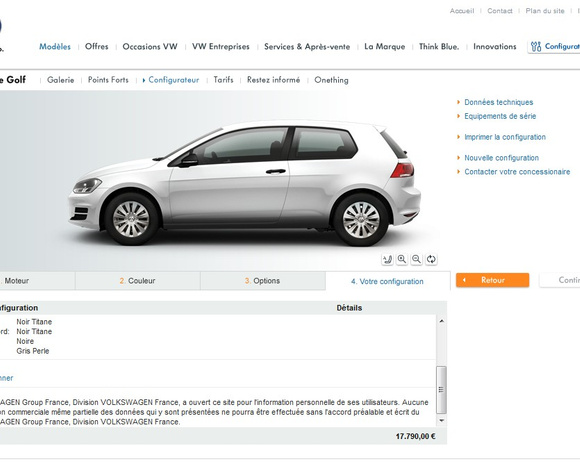Open Equipements de série link
Screen dimensions: 580x464
click(x=500, y=116)
